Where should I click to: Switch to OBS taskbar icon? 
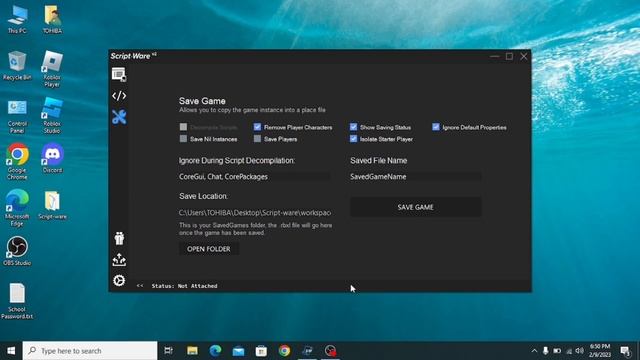(x=331, y=351)
